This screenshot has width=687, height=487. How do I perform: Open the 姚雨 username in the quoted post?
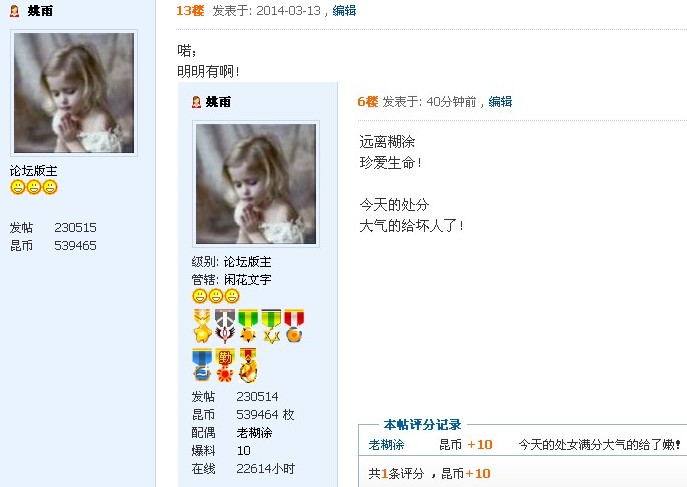point(218,102)
